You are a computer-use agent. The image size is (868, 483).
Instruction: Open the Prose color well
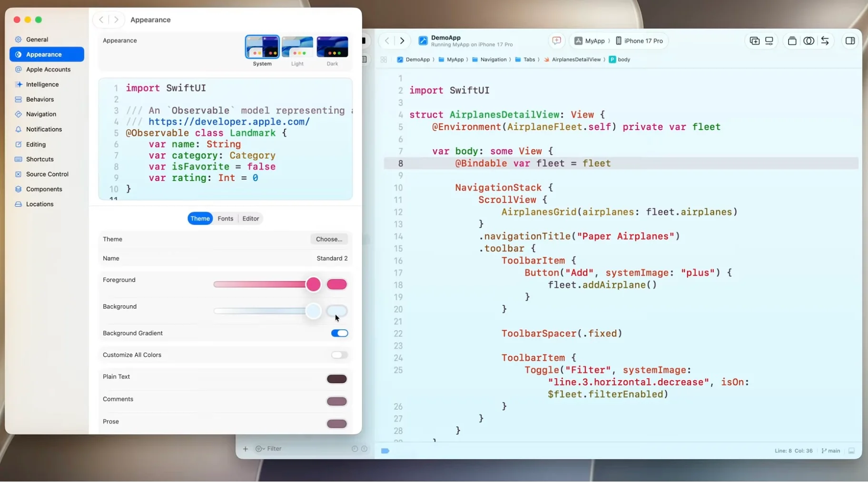click(x=337, y=424)
